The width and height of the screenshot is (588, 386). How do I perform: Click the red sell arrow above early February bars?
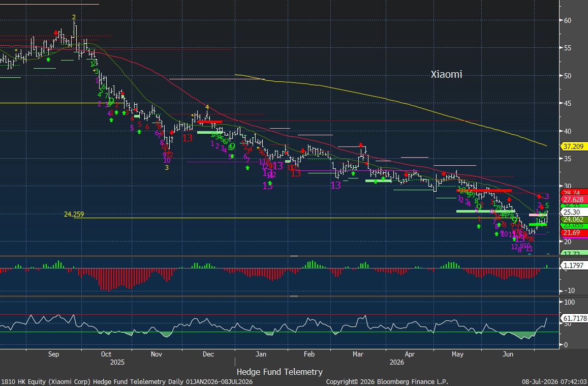[302, 151]
